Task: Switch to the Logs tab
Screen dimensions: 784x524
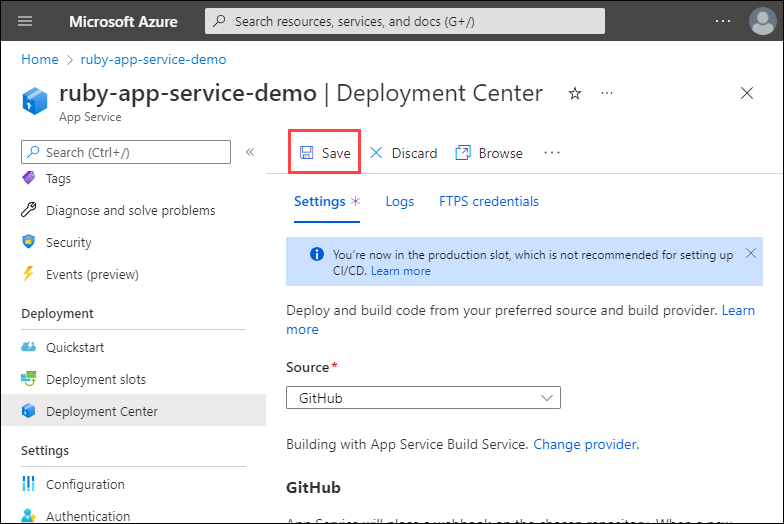Action: [x=400, y=201]
